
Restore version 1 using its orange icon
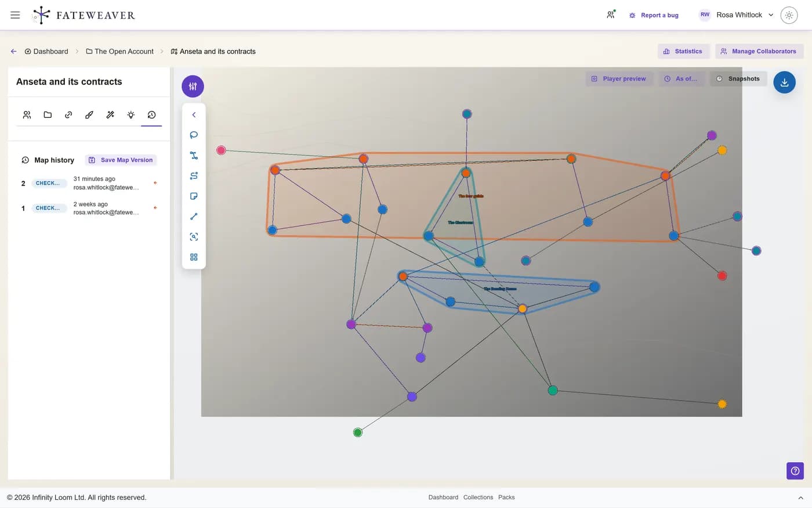coord(155,208)
